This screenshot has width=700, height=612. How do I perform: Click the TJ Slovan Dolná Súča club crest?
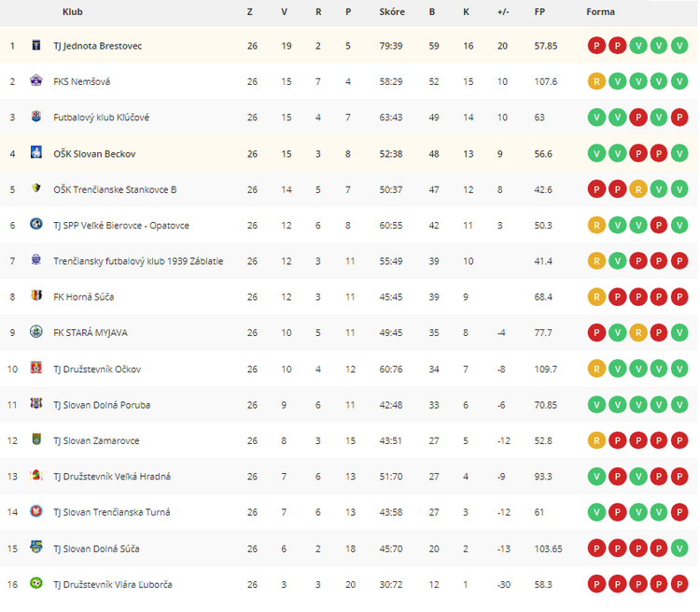[36, 548]
